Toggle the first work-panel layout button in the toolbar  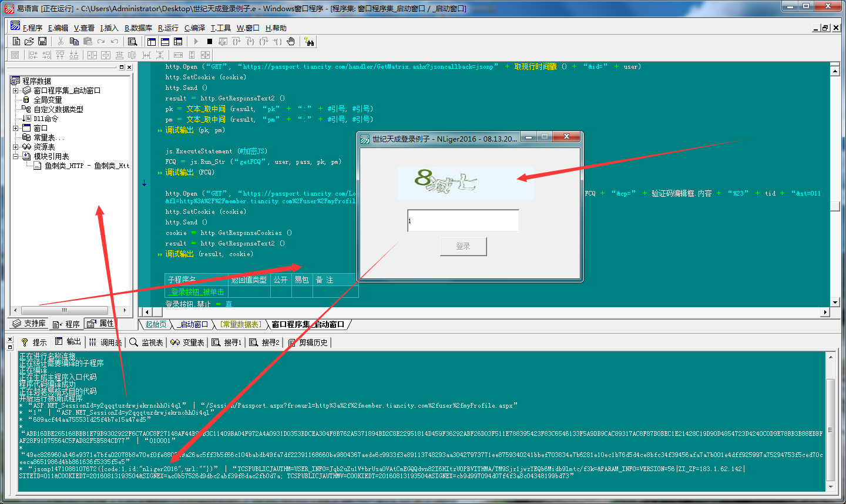(x=152, y=41)
